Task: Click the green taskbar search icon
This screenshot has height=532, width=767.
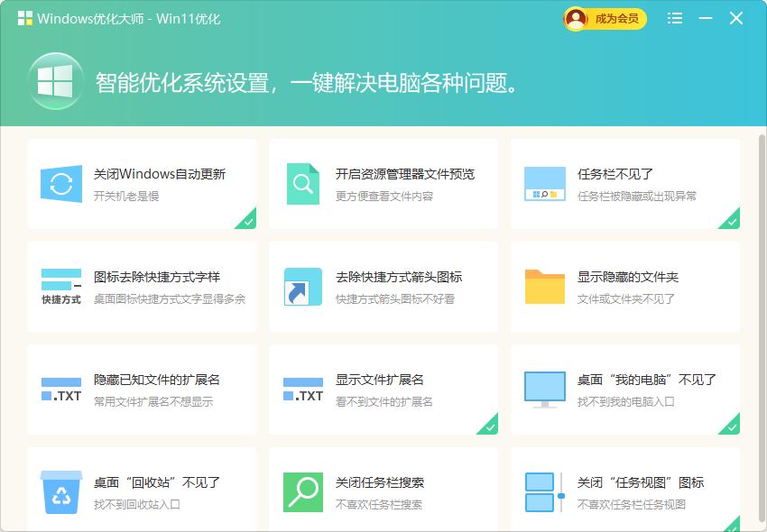Action: point(303,492)
